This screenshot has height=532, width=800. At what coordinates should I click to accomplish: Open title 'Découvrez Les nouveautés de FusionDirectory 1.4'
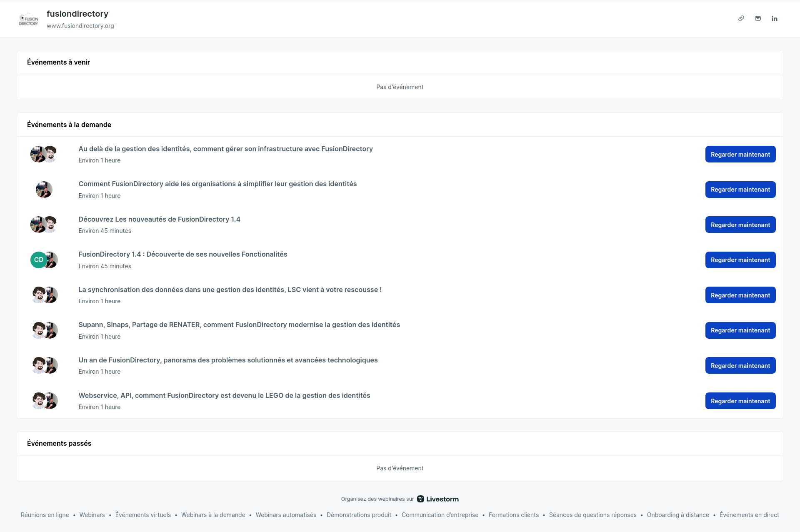[159, 219]
